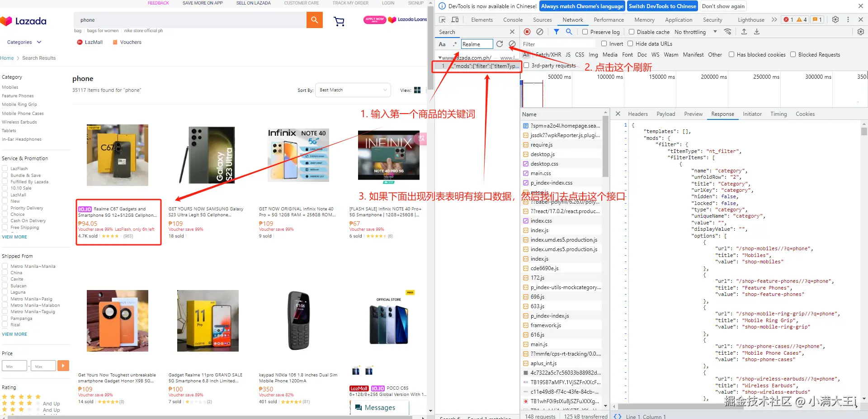Click Don't show again button

723,6
